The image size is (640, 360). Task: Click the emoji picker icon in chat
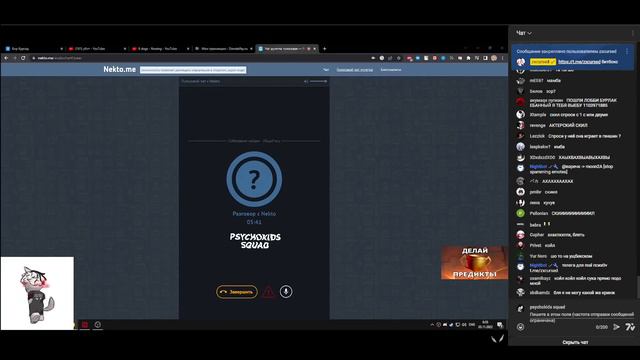click(x=520, y=327)
